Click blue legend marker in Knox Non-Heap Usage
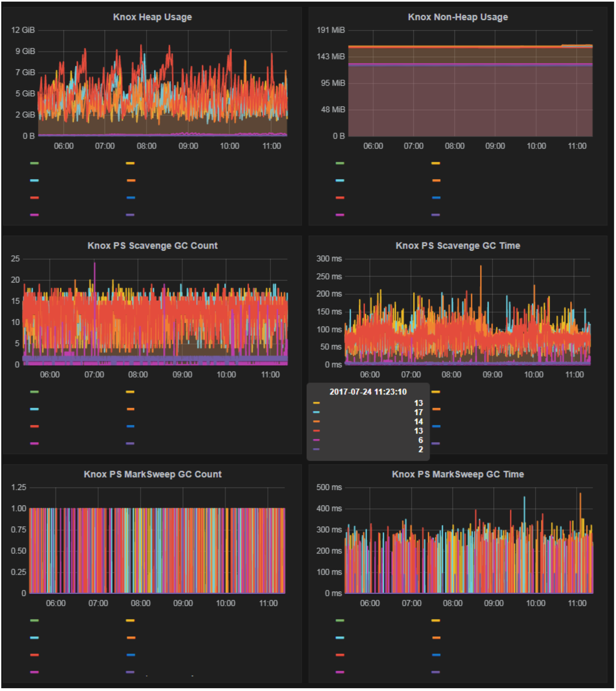The image size is (616, 691). click(x=436, y=197)
